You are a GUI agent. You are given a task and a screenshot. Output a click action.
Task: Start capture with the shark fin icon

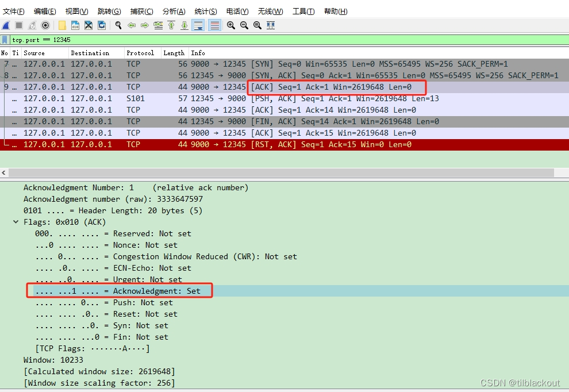click(x=6, y=25)
